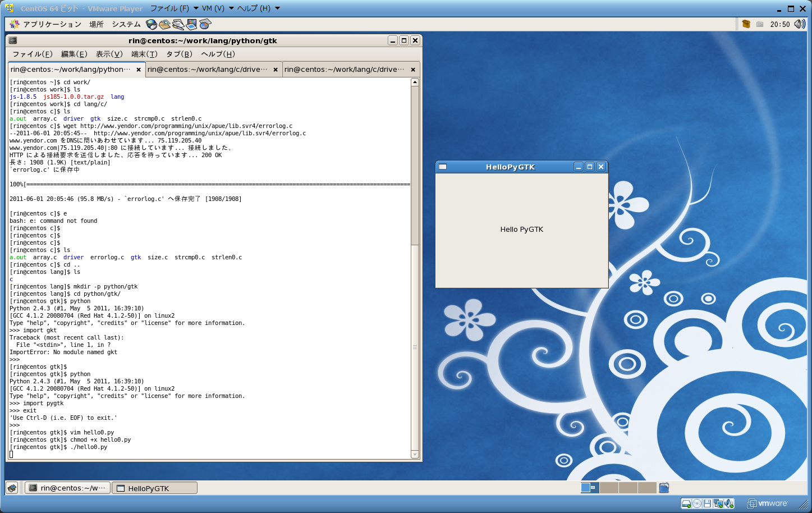The width and height of the screenshot is (812, 513).
Task: Click the VMware network adapter status icon
Action: (x=718, y=503)
